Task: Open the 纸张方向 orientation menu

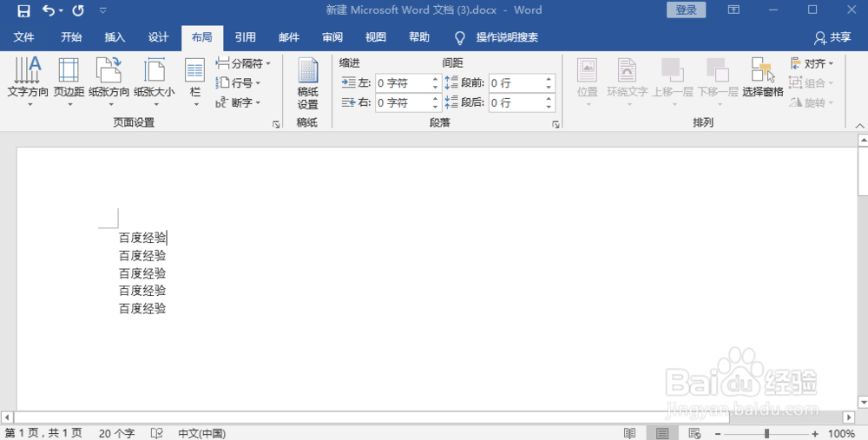Action: coord(109,82)
